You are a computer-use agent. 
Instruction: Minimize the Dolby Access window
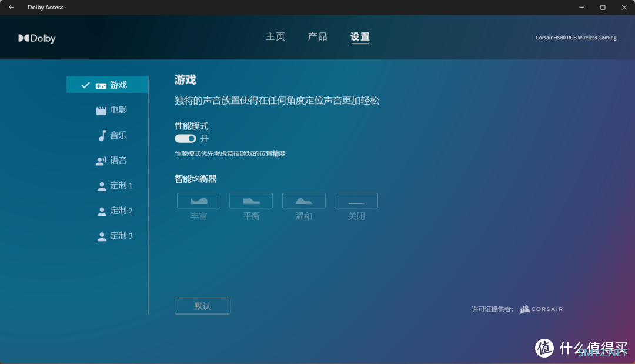[581, 7]
